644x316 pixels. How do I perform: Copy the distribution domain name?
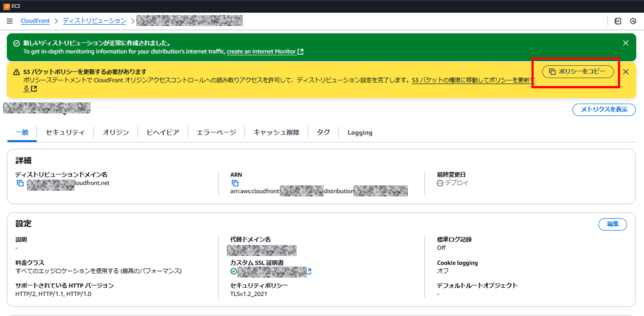pos(20,183)
